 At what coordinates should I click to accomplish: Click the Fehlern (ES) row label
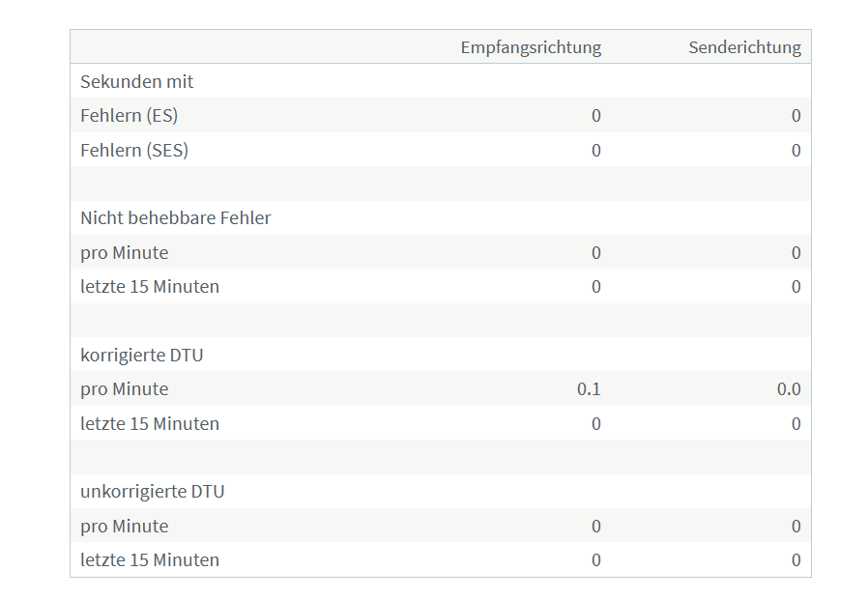129,116
